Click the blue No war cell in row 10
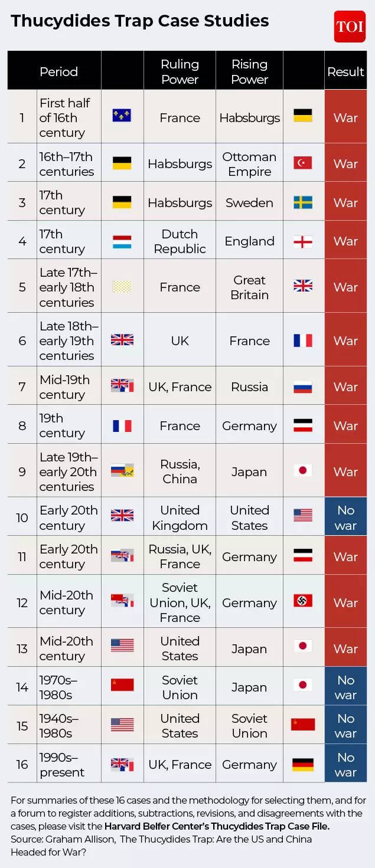 345,517
